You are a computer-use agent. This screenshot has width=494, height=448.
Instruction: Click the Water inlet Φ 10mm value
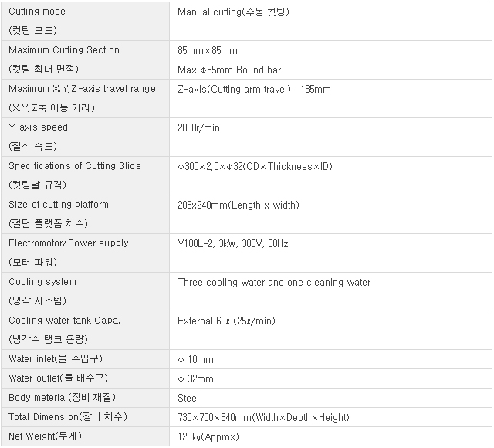195,359
